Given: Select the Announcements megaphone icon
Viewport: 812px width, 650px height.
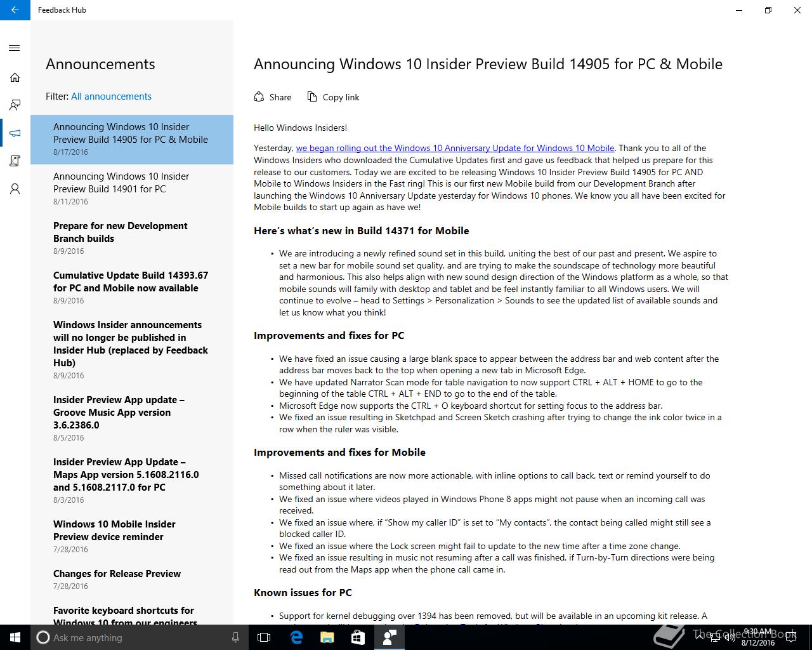Looking at the screenshot, I should [x=15, y=133].
